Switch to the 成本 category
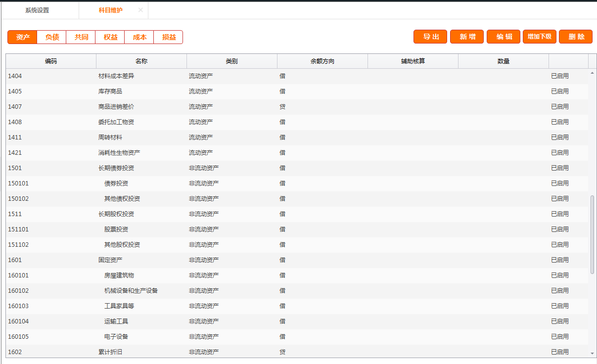Screen dimensions: 597x364 [139, 37]
